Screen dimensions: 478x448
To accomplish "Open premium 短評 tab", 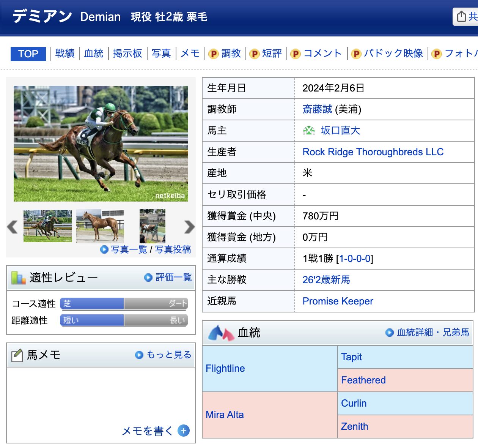I will tap(272, 53).
